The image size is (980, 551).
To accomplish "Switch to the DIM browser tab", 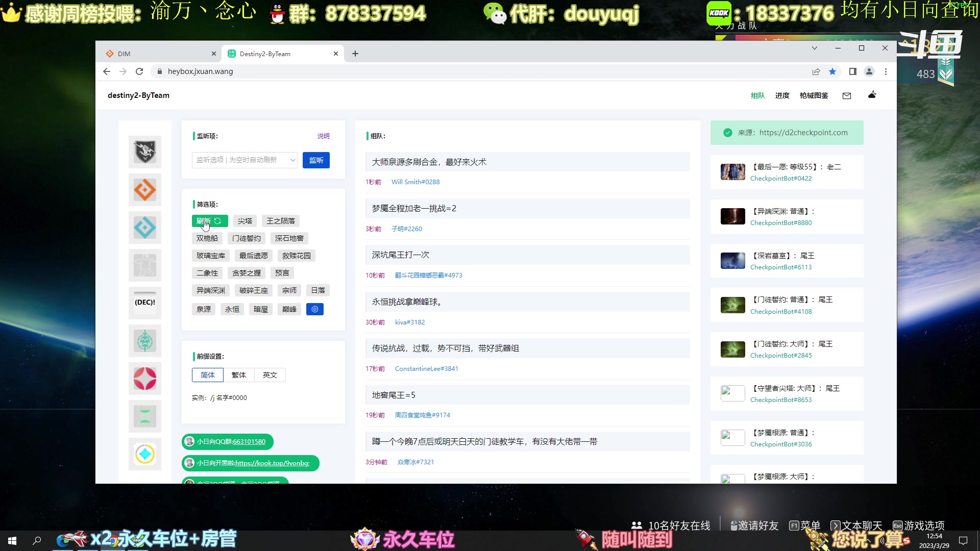I will 158,54.
